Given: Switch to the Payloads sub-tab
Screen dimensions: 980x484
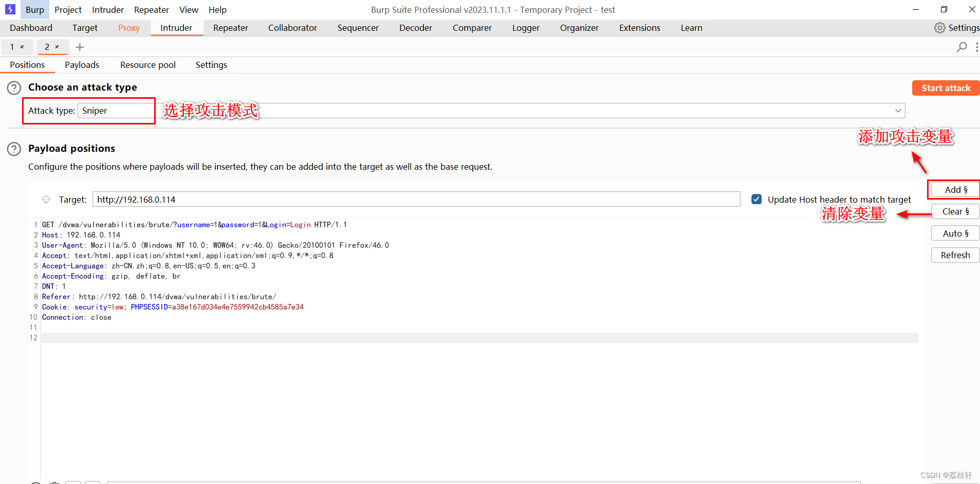Looking at the screenshot, I should pyautogui.click(x=82, y=65).
